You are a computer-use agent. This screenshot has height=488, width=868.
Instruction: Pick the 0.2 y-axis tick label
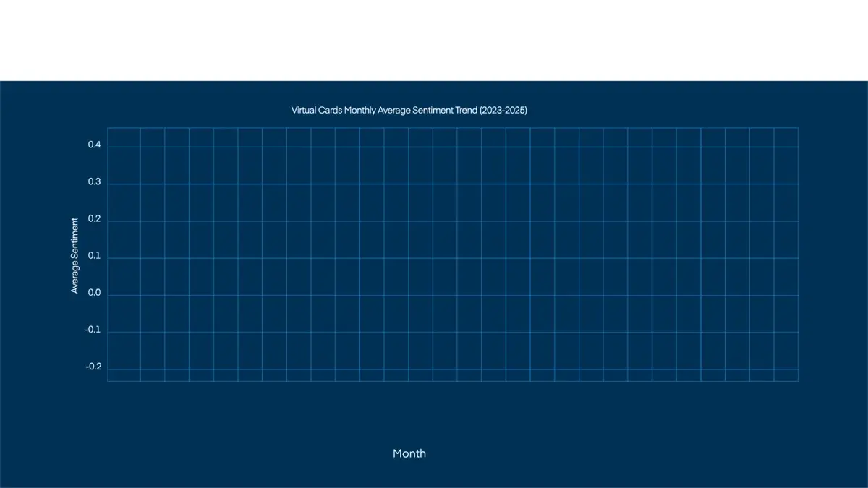(x=94, y=220)
